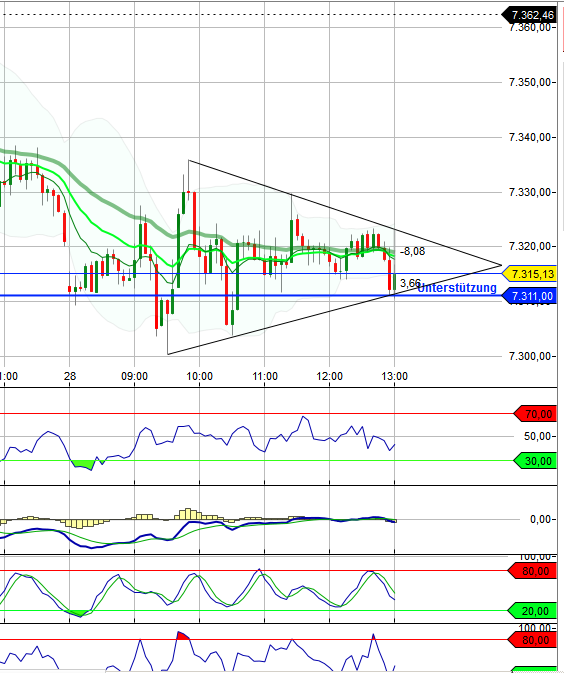This screenshot has width=564, height=673.
Task: Click the 7.330,00 price axis label
Action: (529, 192)
